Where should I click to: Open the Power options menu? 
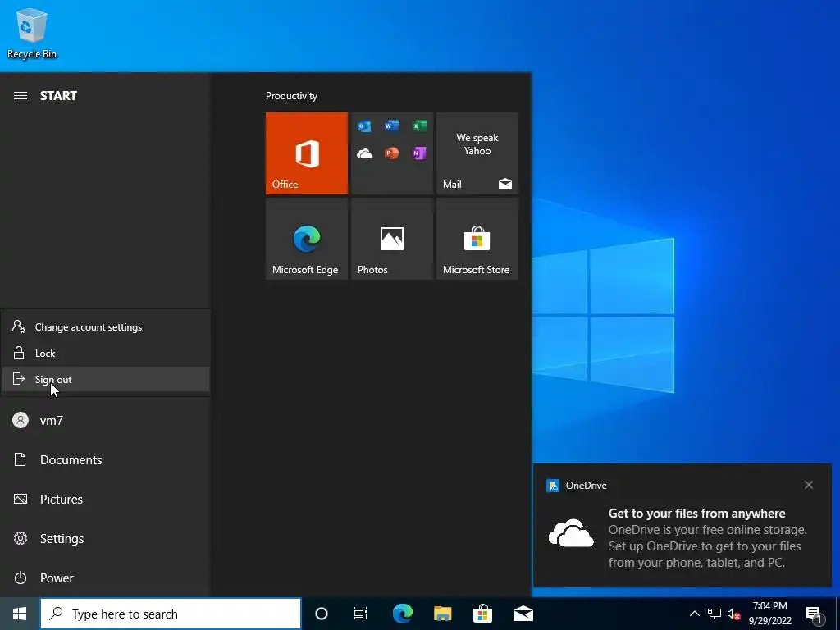click(x=106, y=578)
